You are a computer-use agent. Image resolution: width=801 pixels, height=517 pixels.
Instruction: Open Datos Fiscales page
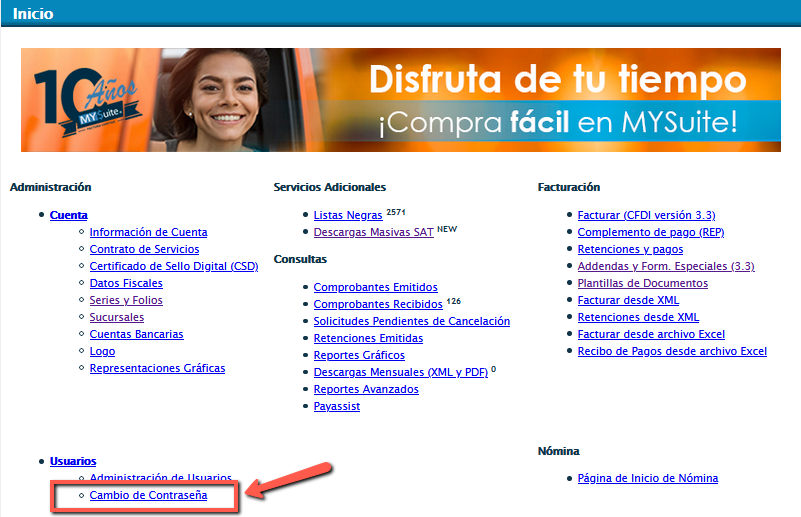coord(126,283)
